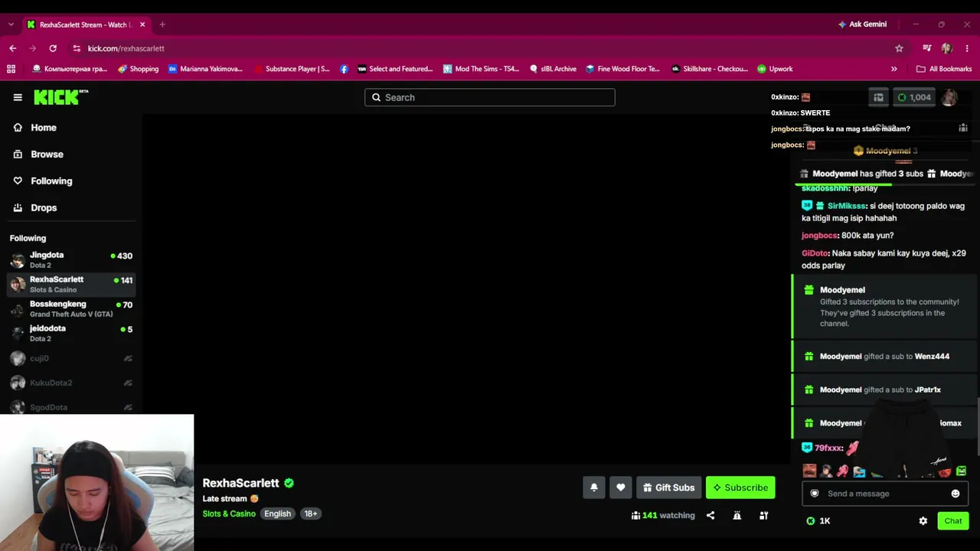This screenshot has width=980, height=551.
Task: Click the chat identity shield icon
Action: [815, 494]
